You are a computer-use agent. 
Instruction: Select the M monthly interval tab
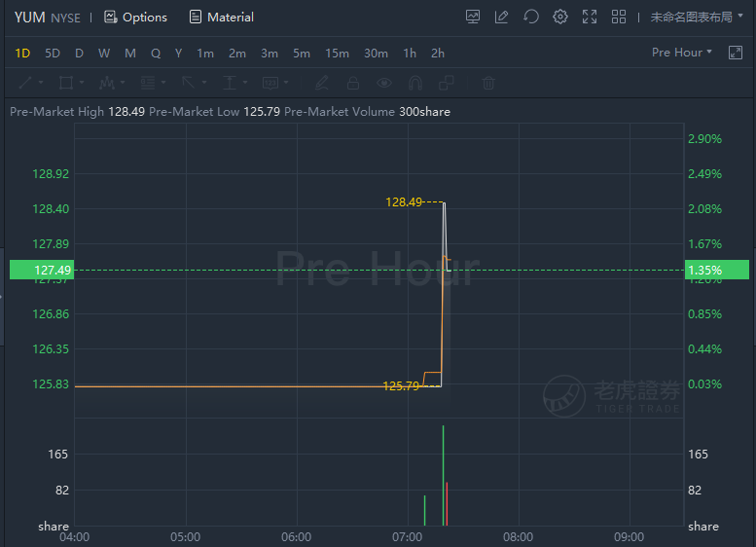click(130, 54)
